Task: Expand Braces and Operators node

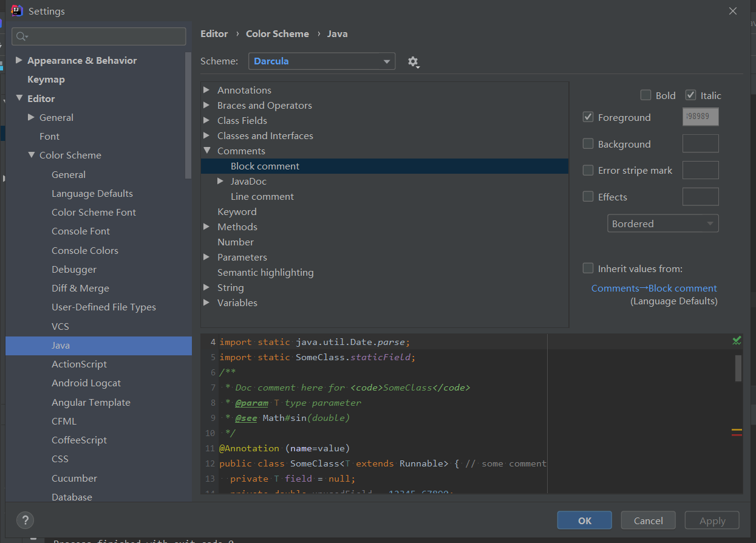Action: pos(207,105)
